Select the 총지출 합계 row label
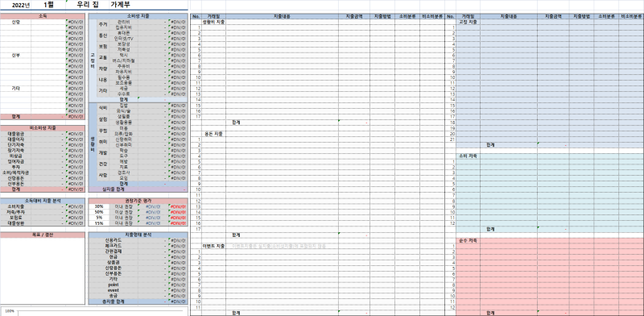 coord(114,301)
